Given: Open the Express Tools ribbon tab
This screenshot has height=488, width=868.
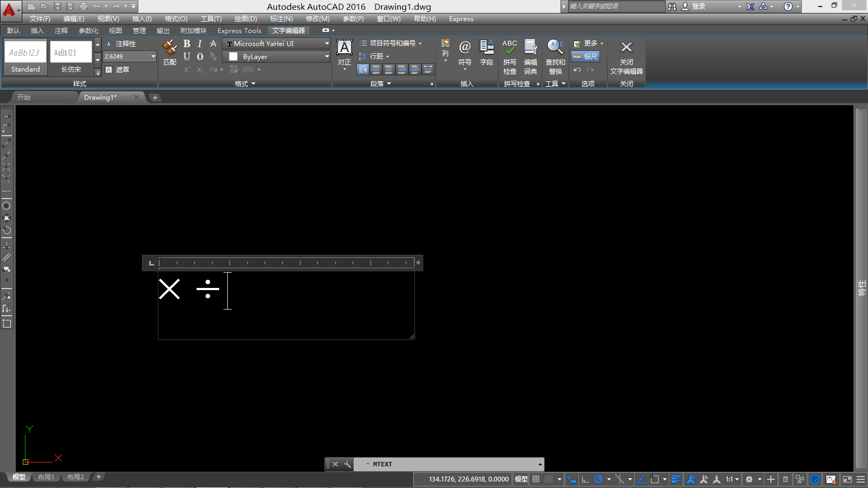Looking at the screenshot, I should (239, 30).
